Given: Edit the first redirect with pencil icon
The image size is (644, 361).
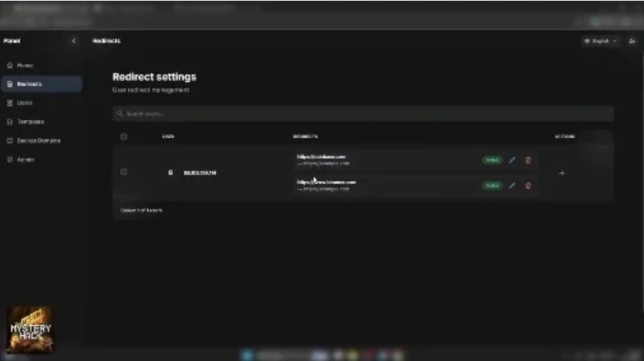Looking at the screenshot, I should 512,160.
